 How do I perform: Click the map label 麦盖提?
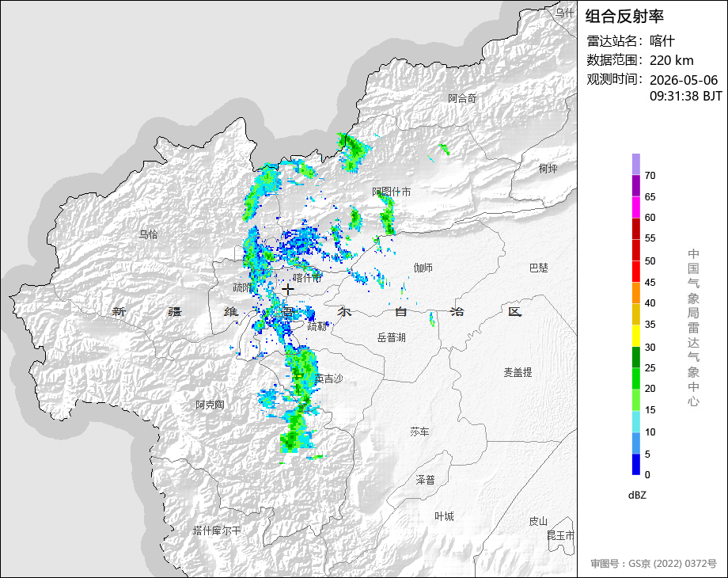tap(518, 372)
